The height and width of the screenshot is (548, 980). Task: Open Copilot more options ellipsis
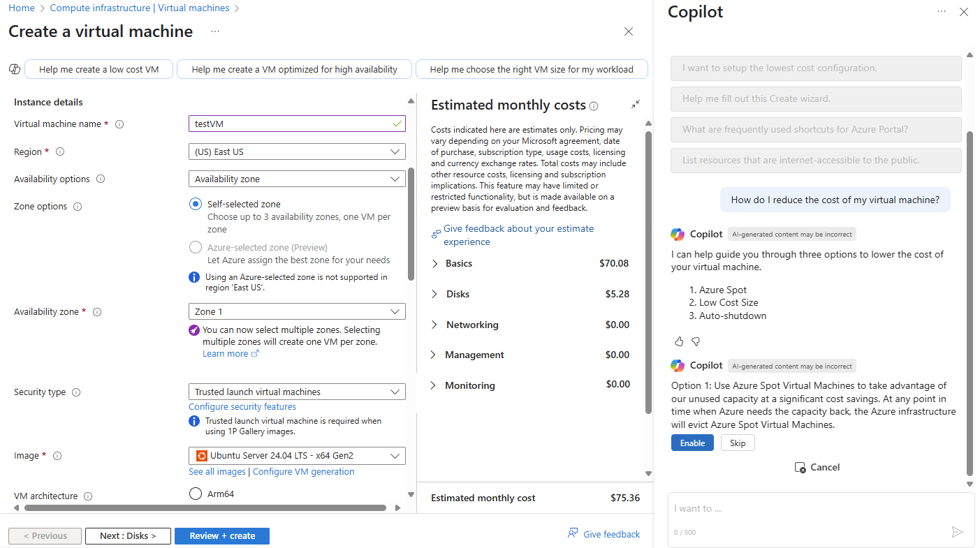942,11
